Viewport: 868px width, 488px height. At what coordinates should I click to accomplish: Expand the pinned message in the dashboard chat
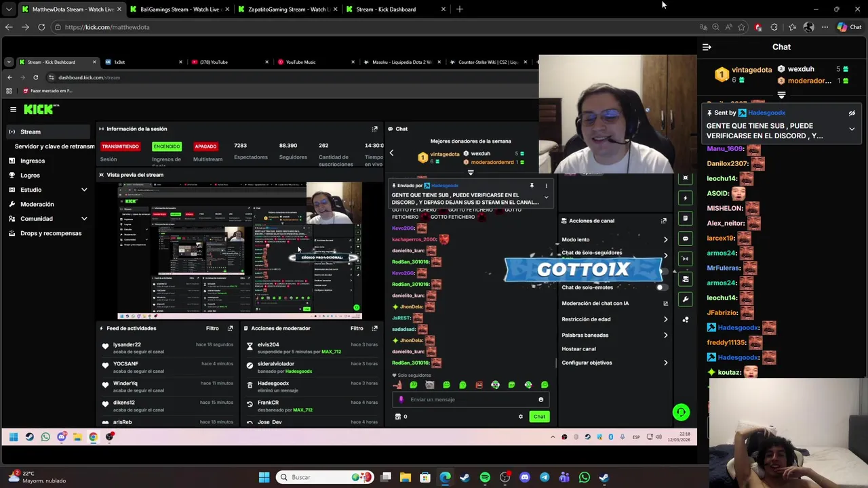[546, 198]
